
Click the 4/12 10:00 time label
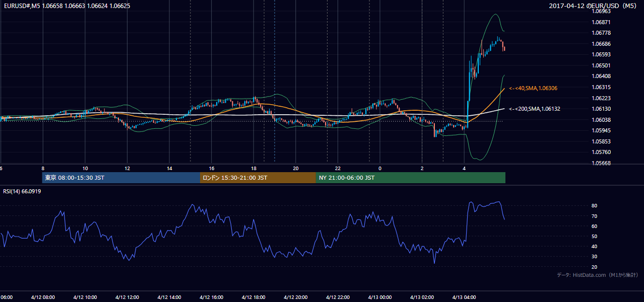[85, 297]
